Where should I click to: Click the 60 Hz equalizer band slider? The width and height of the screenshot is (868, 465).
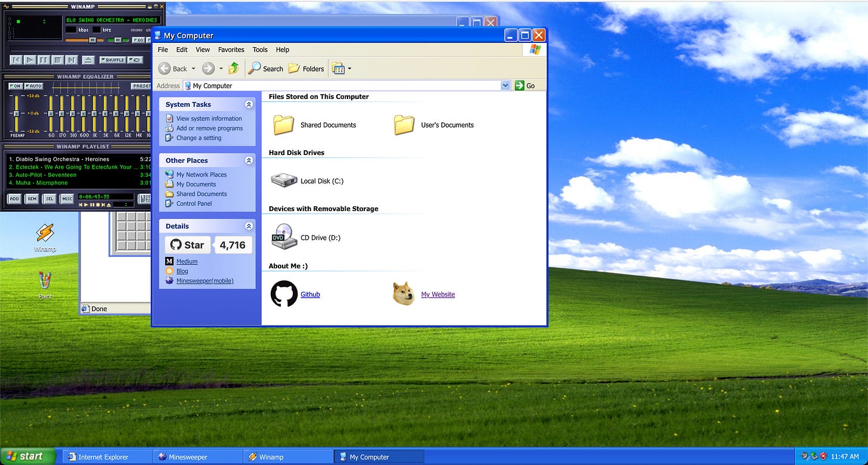point(51,113)
